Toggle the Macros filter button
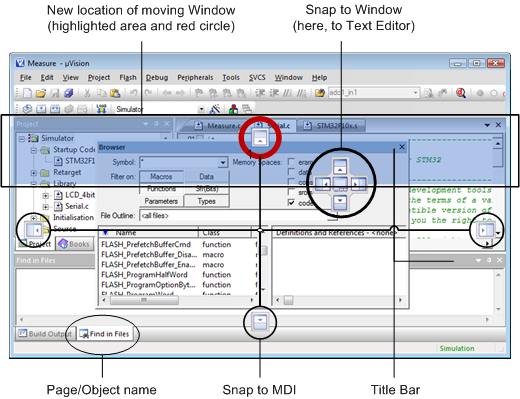Screen dimensions: 520x399 pos(161,177)
